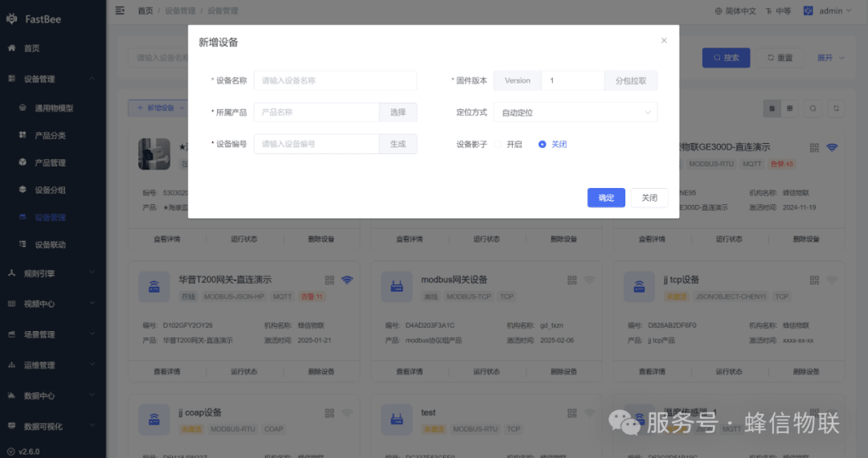The height and width of the screenshot is (458, 868).
Task: Focus the 设备名称 input field
Action: pyautogui.click(x=335, y=81)
